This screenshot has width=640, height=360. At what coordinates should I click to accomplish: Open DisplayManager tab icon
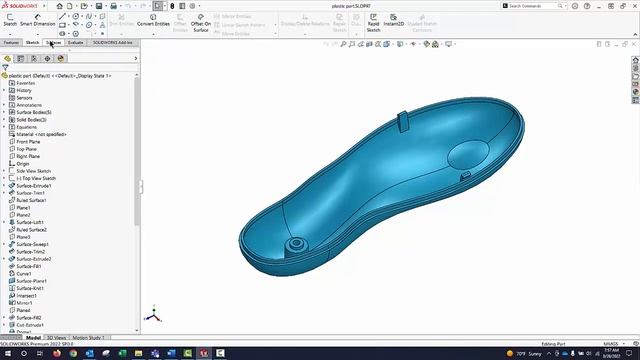(x=61, y=58)
